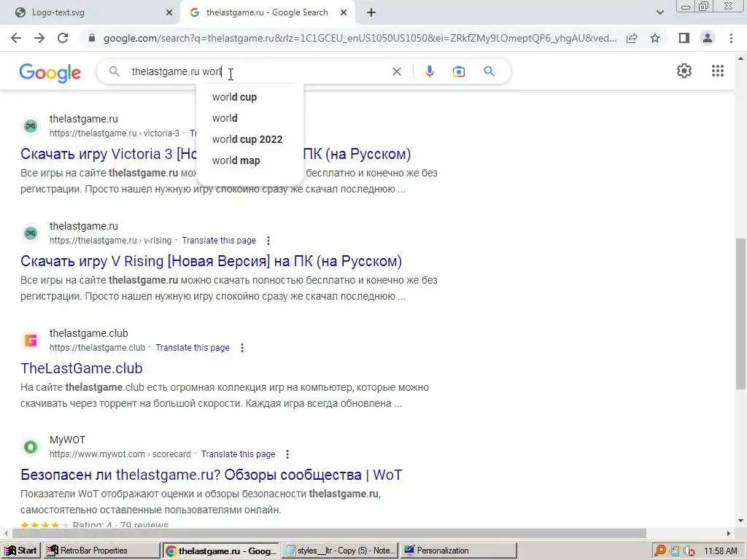
Task: Search by image camera icon
Action: click(459, 71)
